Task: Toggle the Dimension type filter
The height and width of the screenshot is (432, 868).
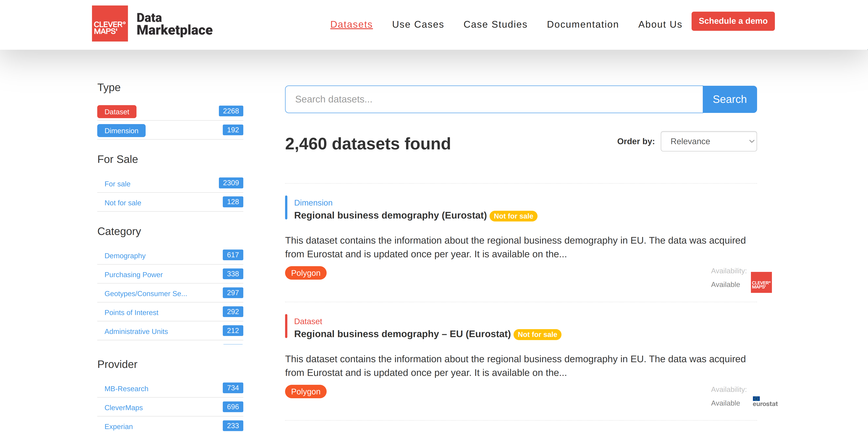Action: click(x=121, y=131)
